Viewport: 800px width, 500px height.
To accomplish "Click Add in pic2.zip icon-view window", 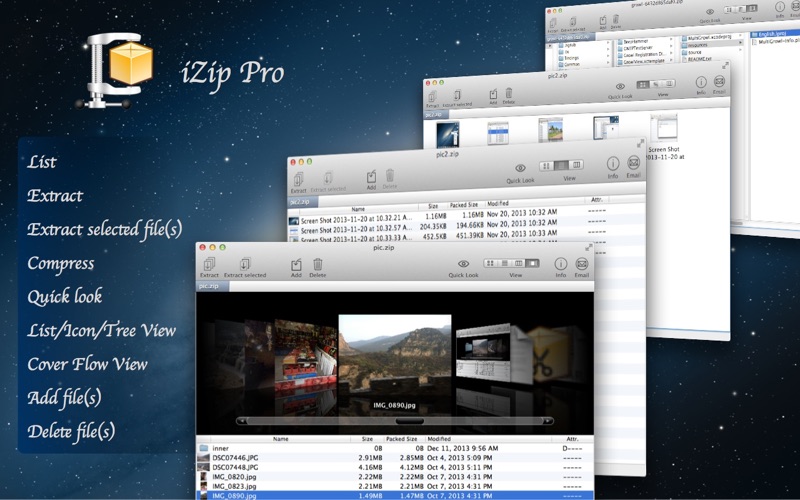I will coord(493,94).
